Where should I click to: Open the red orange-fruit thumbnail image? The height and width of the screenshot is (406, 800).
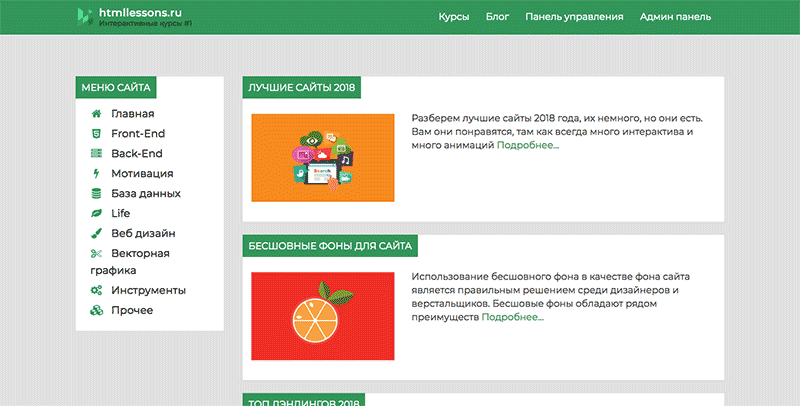pos(323,315)
